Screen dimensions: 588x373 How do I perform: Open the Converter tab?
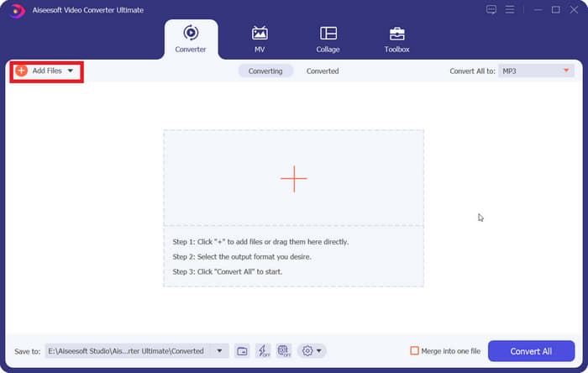[x=191, y=39]
